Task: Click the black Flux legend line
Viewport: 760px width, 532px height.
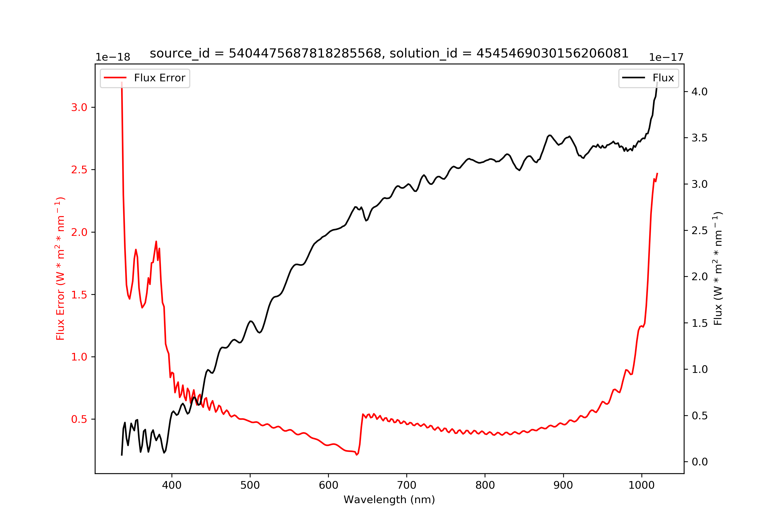Action: click(634, 78)
